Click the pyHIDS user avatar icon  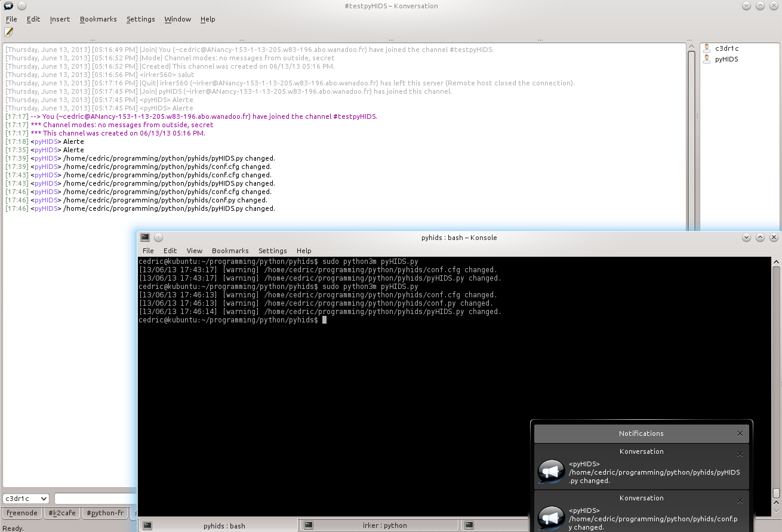pyautogui.click(x=707, y=59)
